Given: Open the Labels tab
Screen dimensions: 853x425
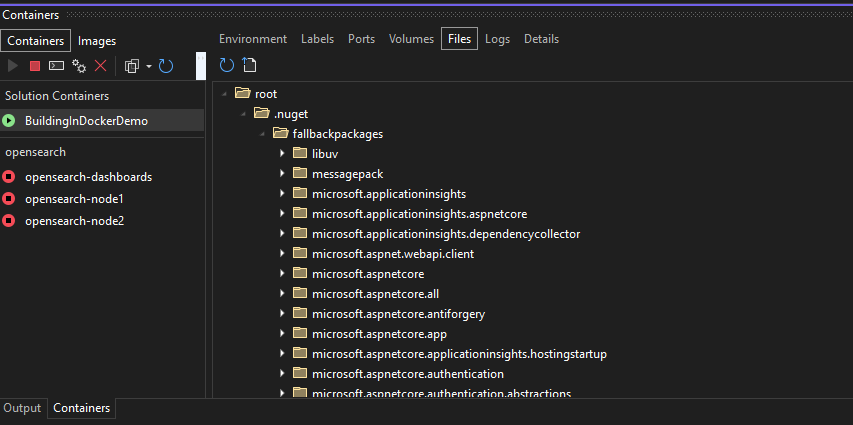Looking at the screenshot, I should 318,39.
